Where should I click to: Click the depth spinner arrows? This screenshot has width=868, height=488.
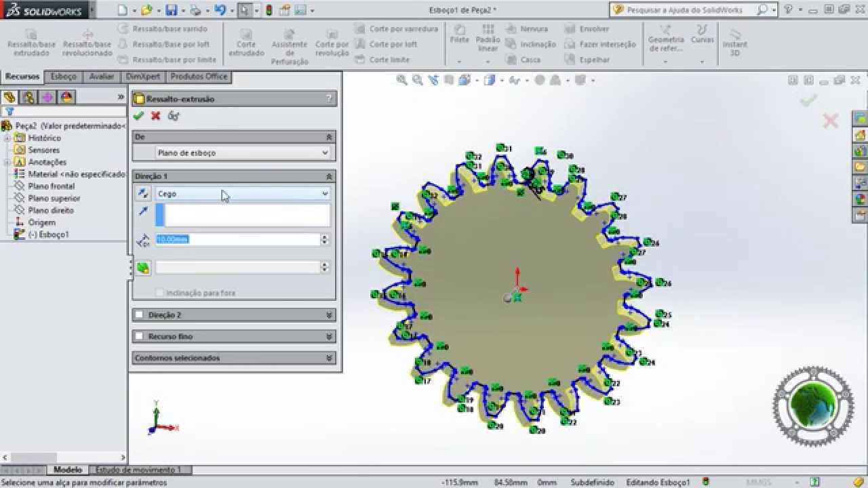click(325, 239)
